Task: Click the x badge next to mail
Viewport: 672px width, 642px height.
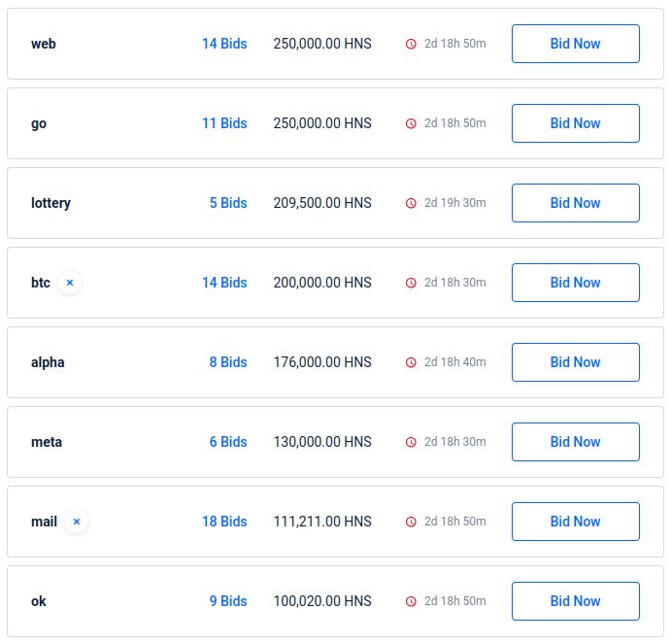Action: click(x=77, y=522)
